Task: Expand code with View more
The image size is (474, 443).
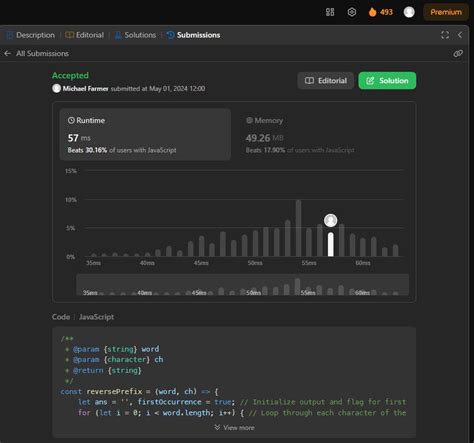Action: [234, 428]
